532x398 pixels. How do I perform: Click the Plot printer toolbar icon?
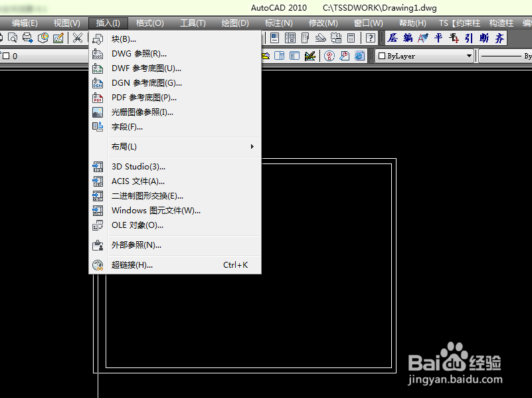(28, 38)
